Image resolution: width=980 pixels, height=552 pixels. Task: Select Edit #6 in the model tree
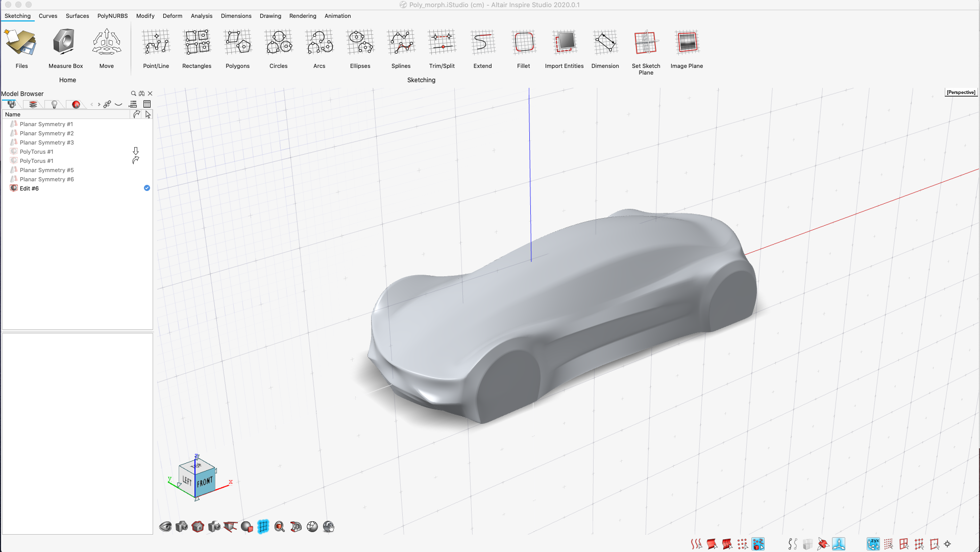pos(29,188)
